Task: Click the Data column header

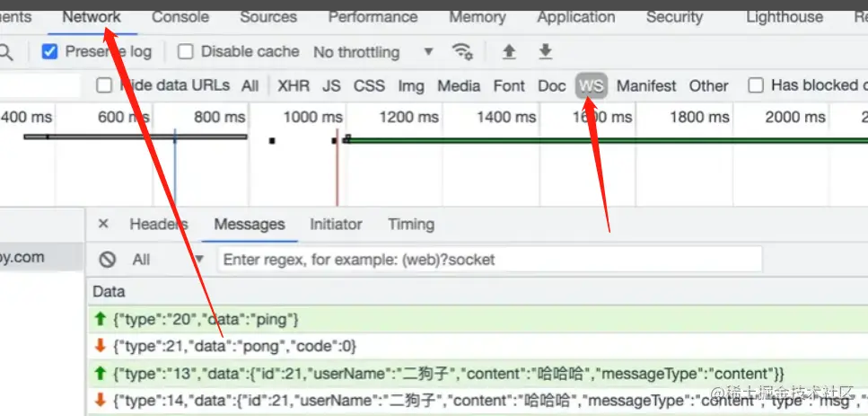Action: click(109, 291)
